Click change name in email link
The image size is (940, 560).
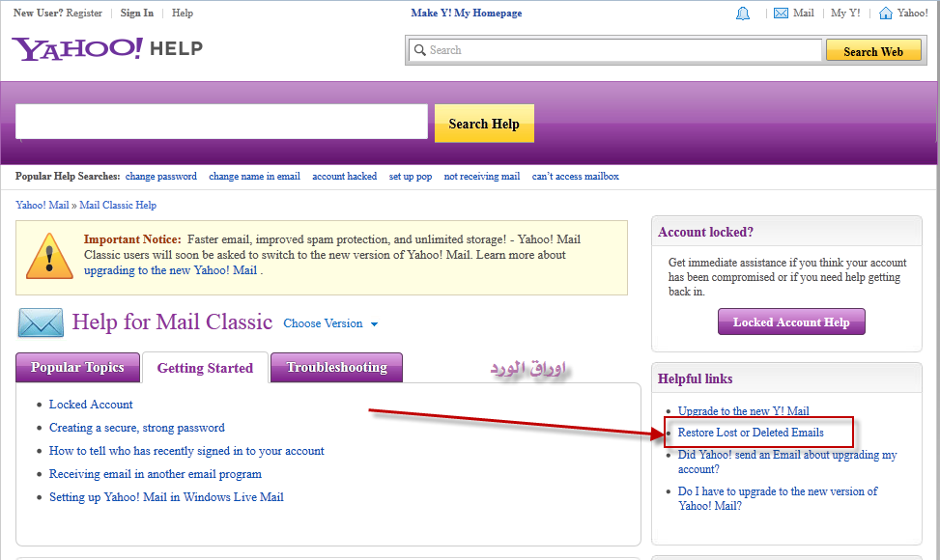(254, 176)
